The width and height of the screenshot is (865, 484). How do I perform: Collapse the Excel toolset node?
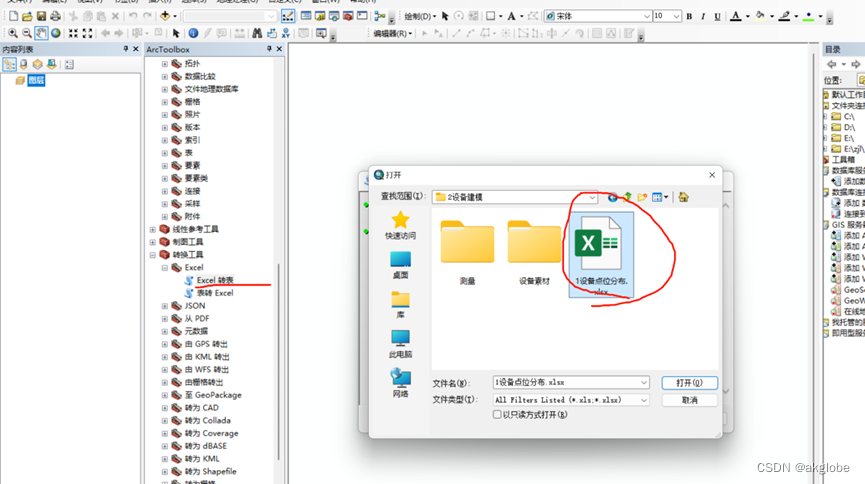coord(164,268)
